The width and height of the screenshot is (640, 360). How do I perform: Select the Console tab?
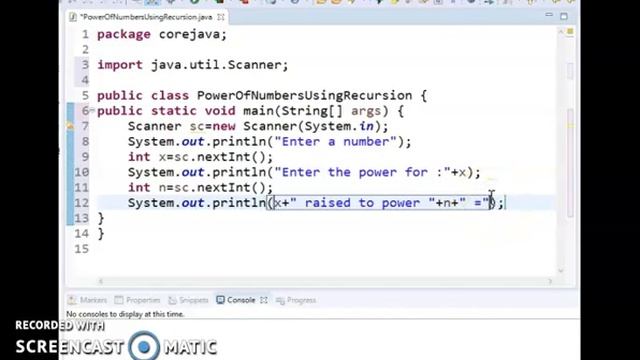(x=241, y=300)
